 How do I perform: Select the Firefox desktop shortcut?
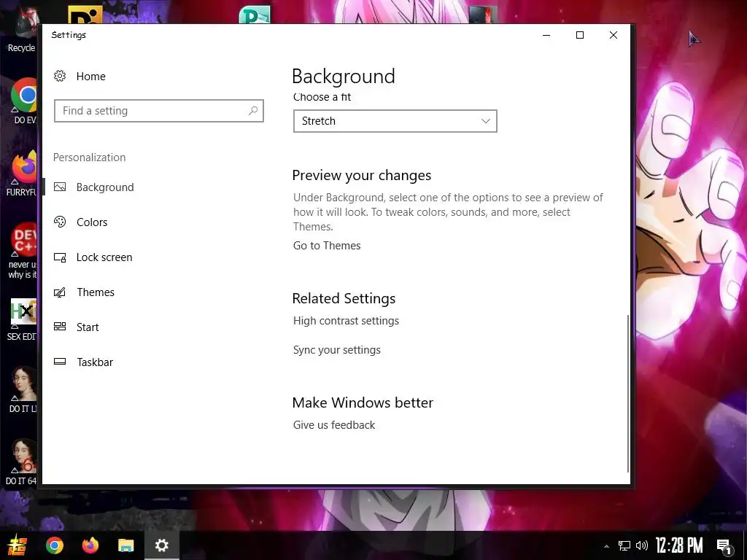23,173
